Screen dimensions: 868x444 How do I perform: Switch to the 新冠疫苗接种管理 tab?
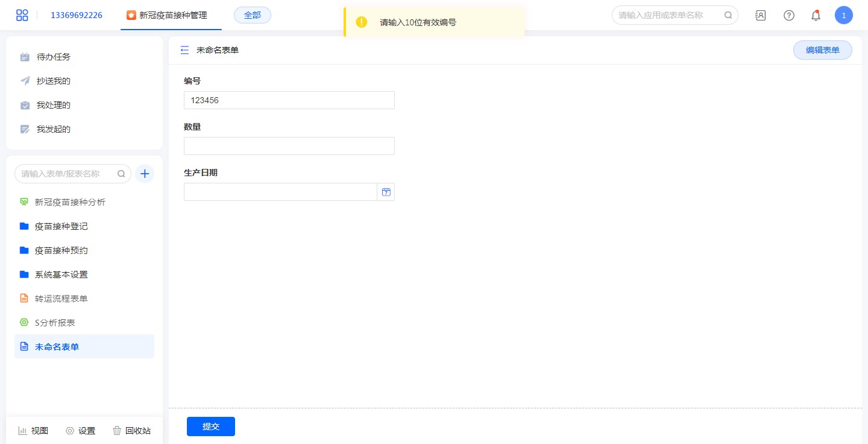coord(171,16)
